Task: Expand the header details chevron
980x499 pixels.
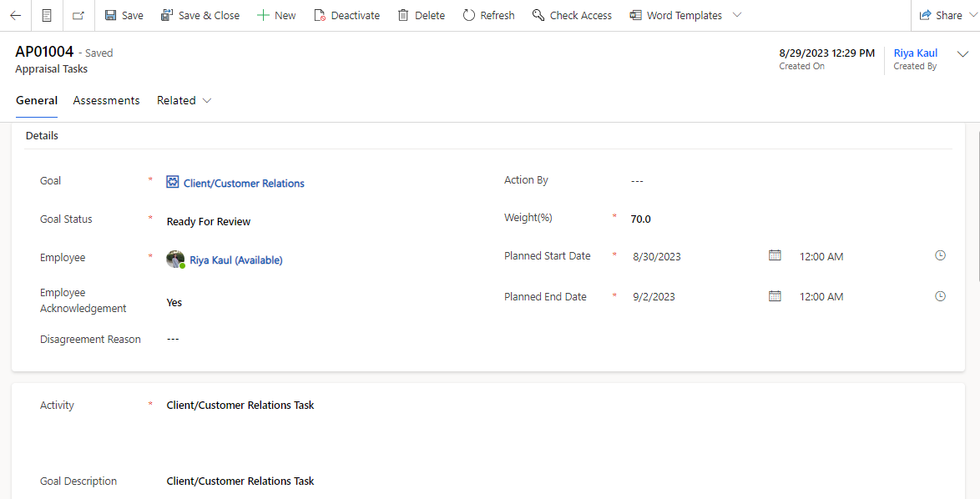Action: pyautogui.click(x=962, y=53)
